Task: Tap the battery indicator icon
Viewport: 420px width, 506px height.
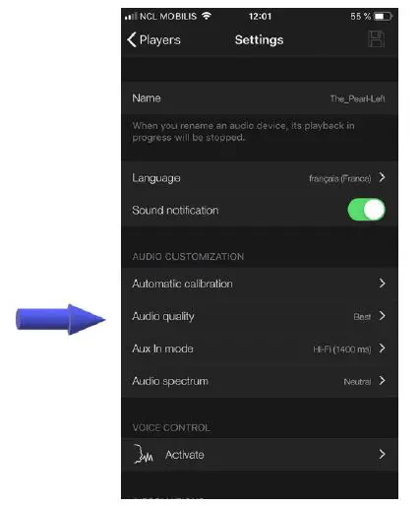Action: click(x=383, y=16)
